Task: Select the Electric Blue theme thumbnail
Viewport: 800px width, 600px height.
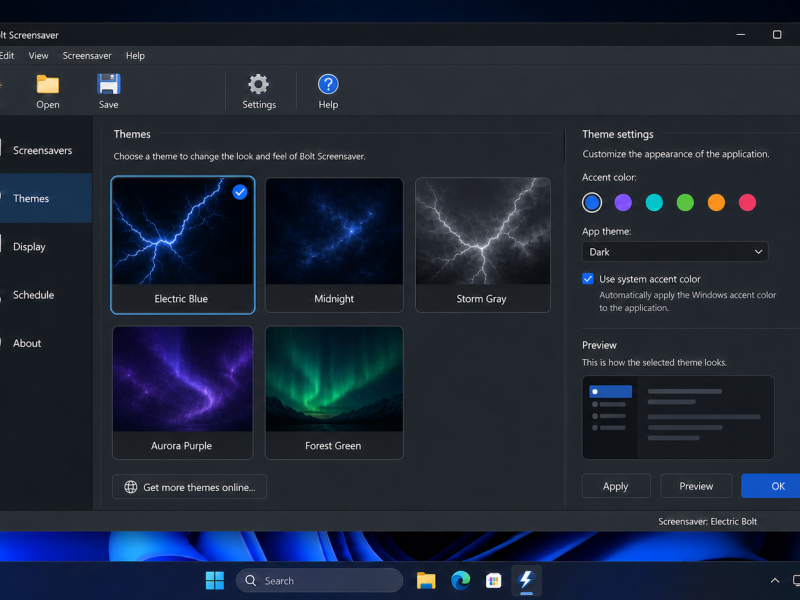Action: pos(183,245)
